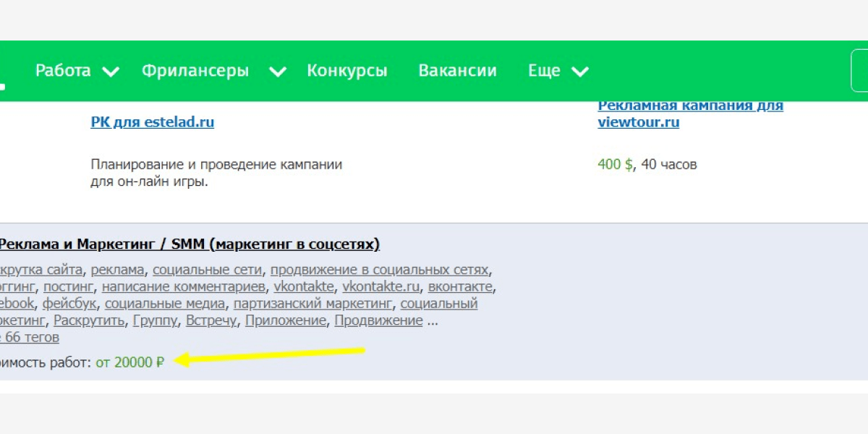Open the Вакансии menu item
The height and width of the screenshot is (434, 868).
click(x=457, y=71)
